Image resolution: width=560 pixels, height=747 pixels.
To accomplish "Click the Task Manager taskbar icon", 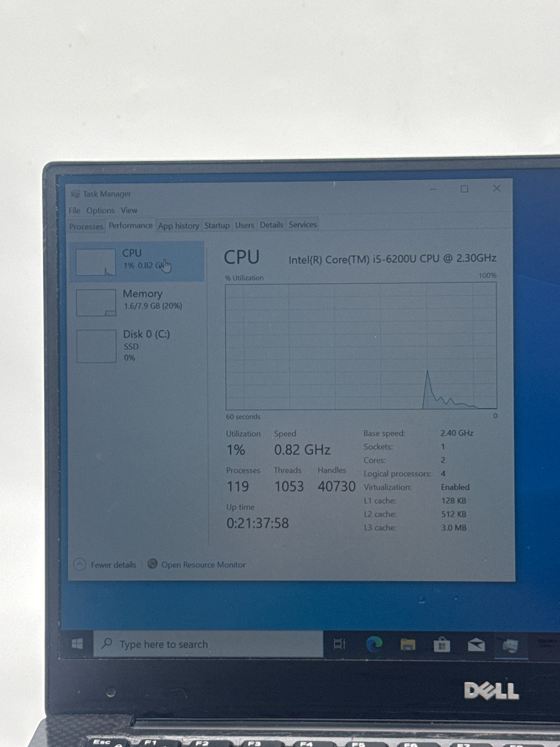I will point(511,646).
